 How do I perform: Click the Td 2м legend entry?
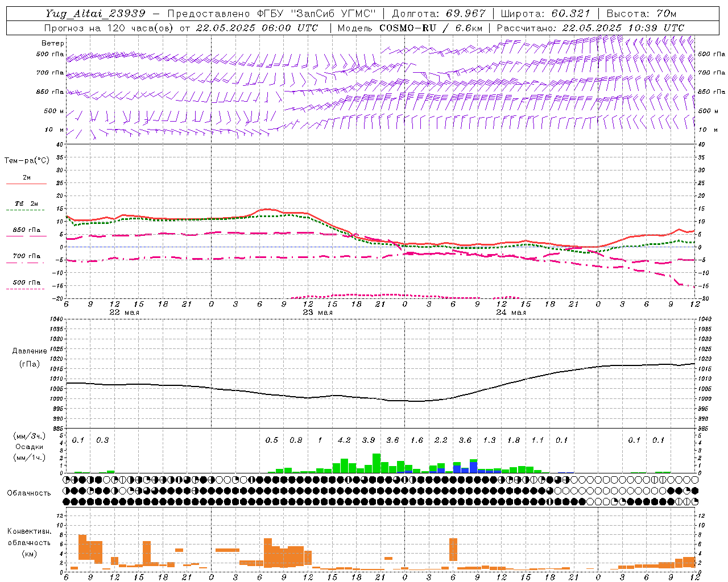point(27,203)
